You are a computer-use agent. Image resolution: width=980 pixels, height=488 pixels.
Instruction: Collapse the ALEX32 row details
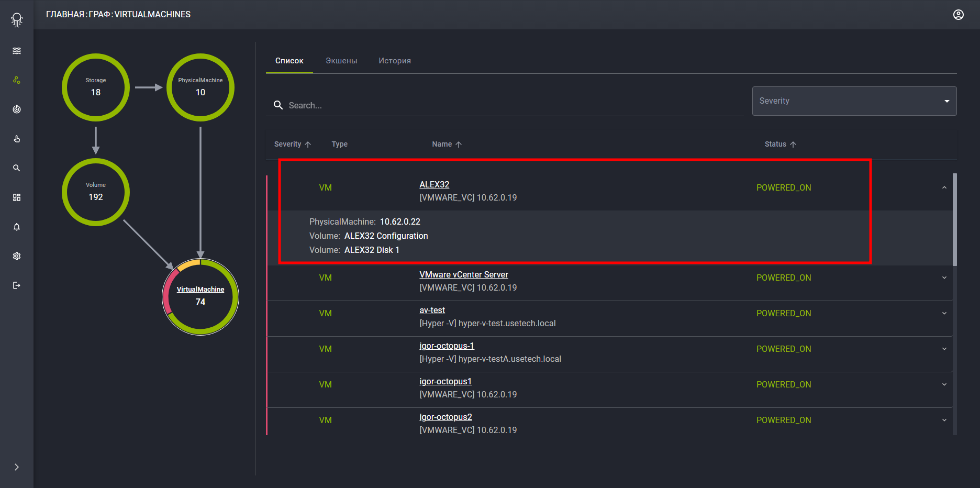[x=944, y=187]
